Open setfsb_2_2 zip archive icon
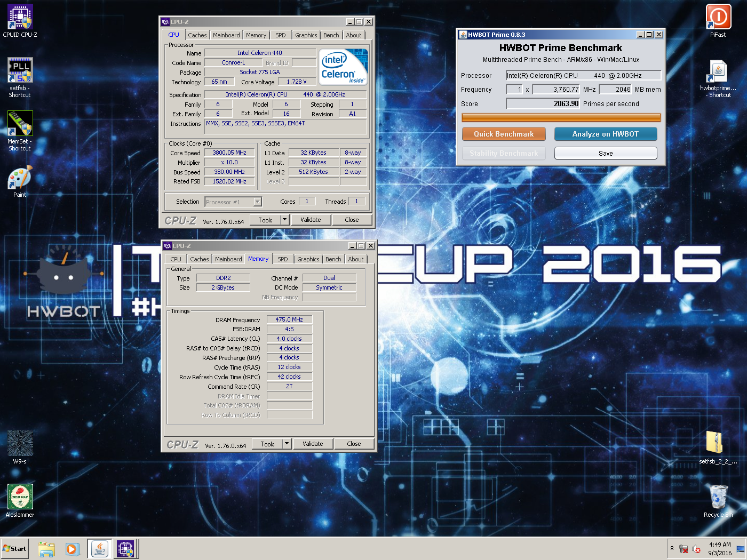 718,447
